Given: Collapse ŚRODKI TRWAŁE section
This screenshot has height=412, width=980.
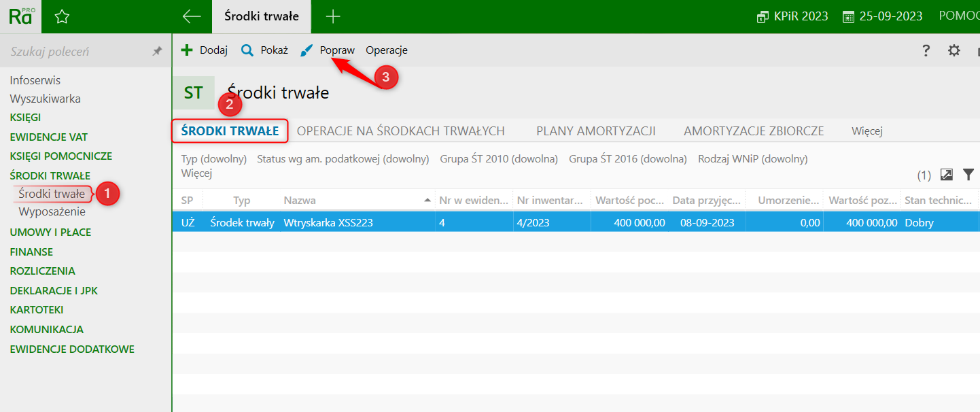Looking at the screenshot, I should point(50,175).
